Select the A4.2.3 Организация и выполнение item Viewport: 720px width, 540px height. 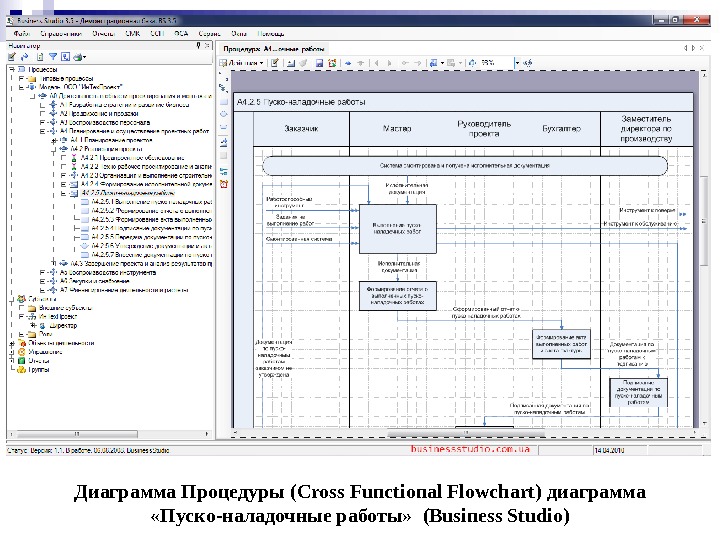[146, 175]
